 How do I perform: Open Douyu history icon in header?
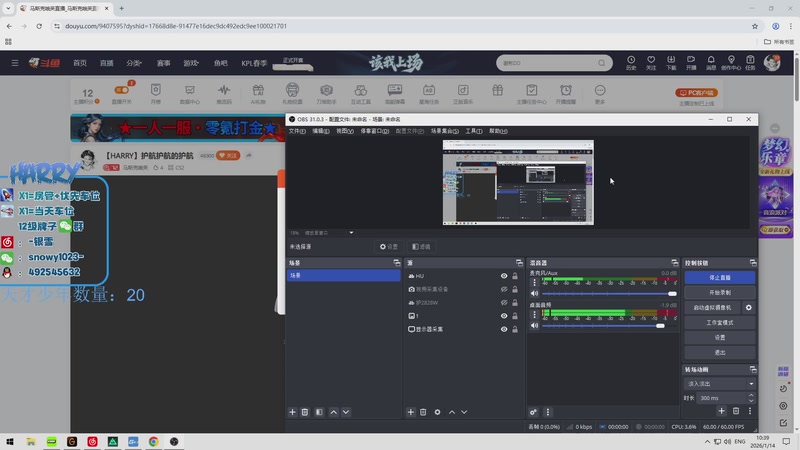point(631,63)
